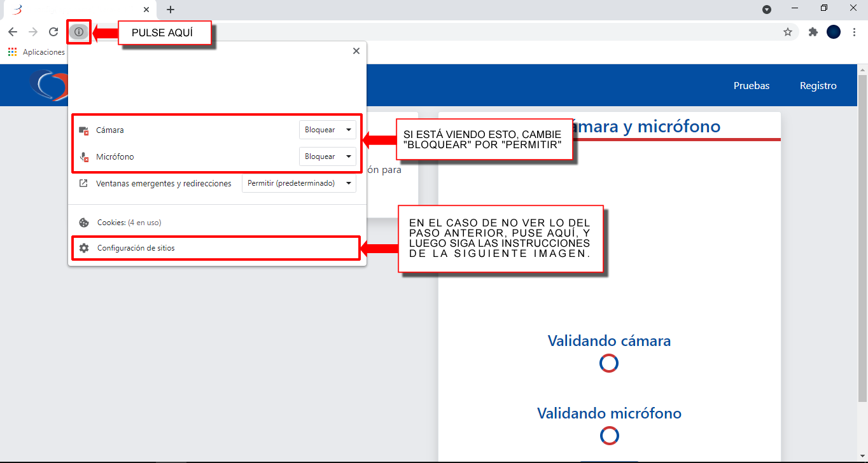Viewport: 868px width, 463px height.
Task: Open the Cámara permission dropdown
Action: click(x=327, y=130)
